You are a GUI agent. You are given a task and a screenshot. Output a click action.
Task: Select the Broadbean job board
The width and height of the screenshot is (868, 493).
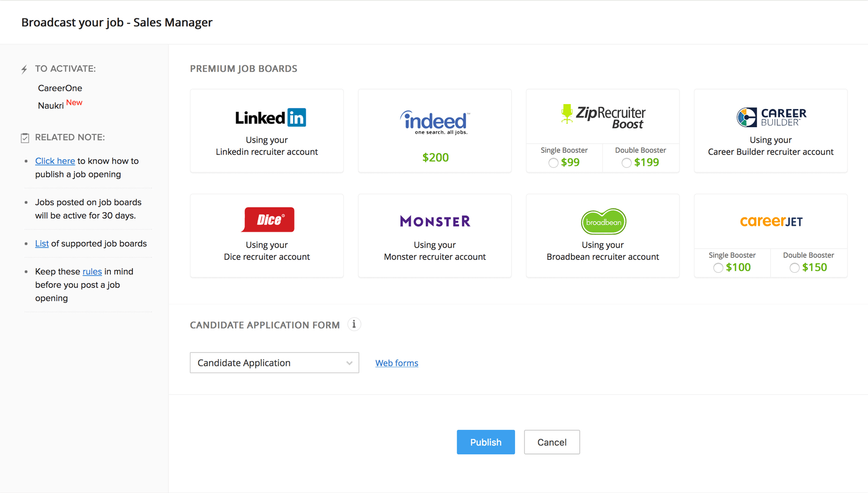click(x=602, y=235)
